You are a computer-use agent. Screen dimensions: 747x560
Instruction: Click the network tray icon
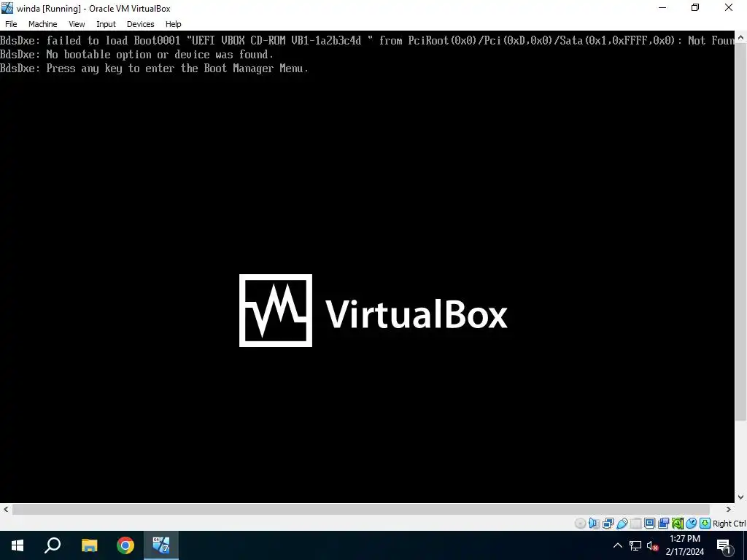[x=635, y=545]
